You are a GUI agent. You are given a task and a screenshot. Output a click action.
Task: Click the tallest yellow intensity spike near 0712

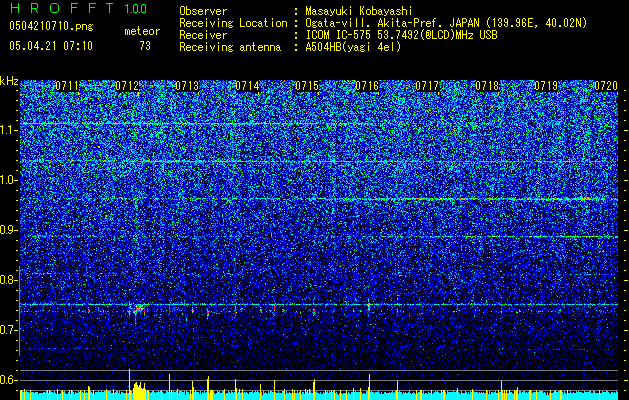[129, 384]
